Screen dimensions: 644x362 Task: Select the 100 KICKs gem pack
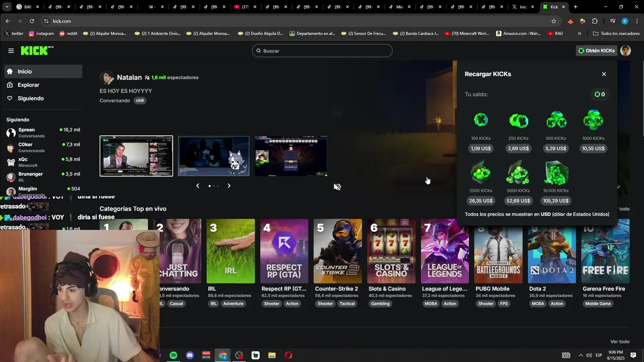tap(480, 120)
